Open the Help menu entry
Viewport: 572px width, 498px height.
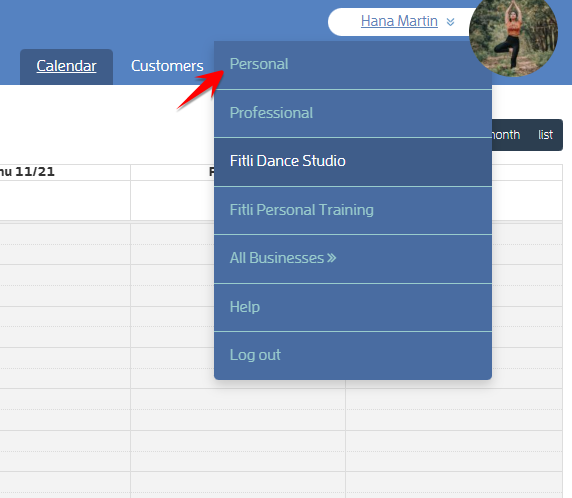click(353, 307)
